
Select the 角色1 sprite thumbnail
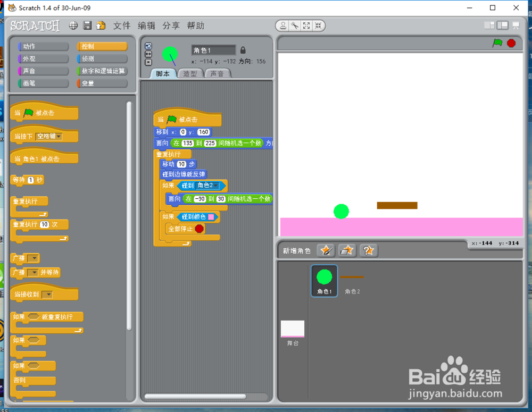point(325,281)
